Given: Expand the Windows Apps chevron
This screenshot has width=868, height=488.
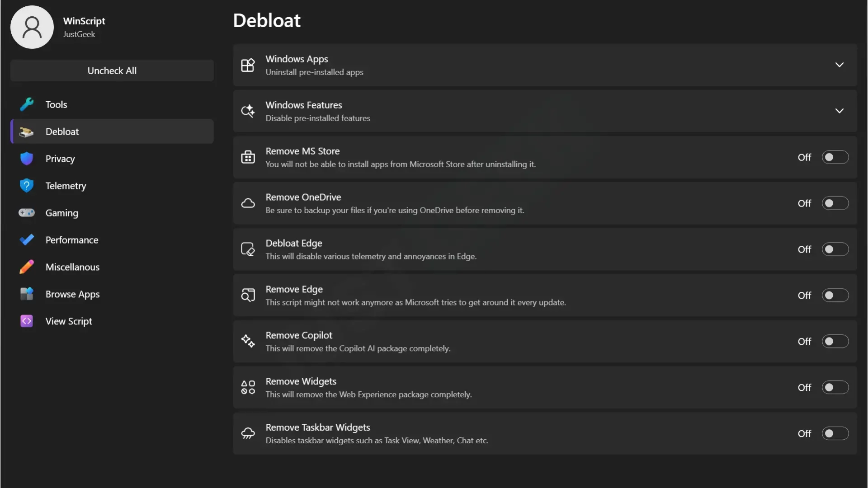Looking at the screenshot, I should [840, 65].
